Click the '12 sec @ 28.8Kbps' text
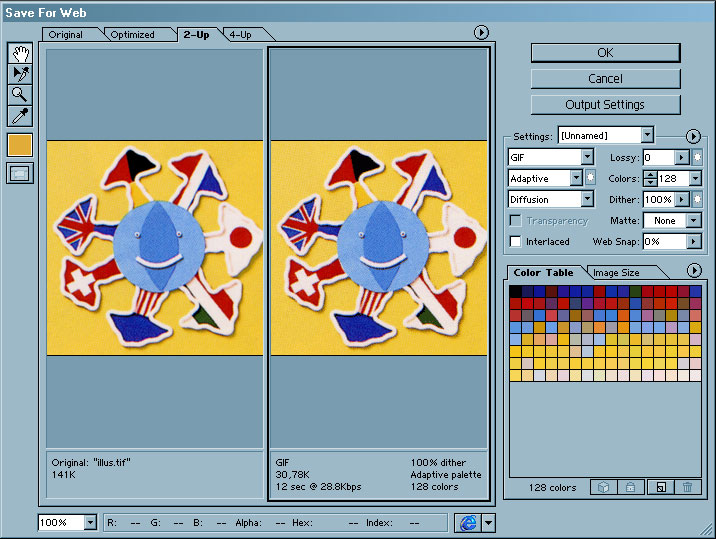This screenshot has width=716, height=539. tap(318, 486)
